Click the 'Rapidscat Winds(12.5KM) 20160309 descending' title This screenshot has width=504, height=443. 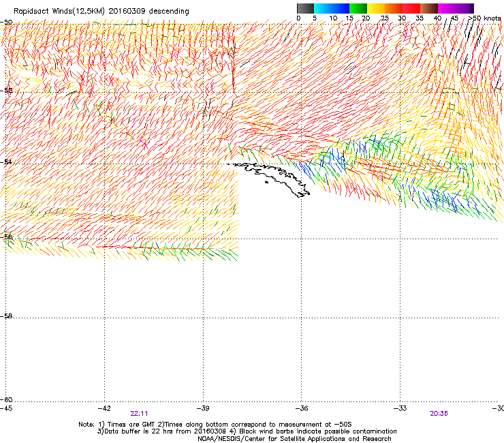tap(101, 12)
